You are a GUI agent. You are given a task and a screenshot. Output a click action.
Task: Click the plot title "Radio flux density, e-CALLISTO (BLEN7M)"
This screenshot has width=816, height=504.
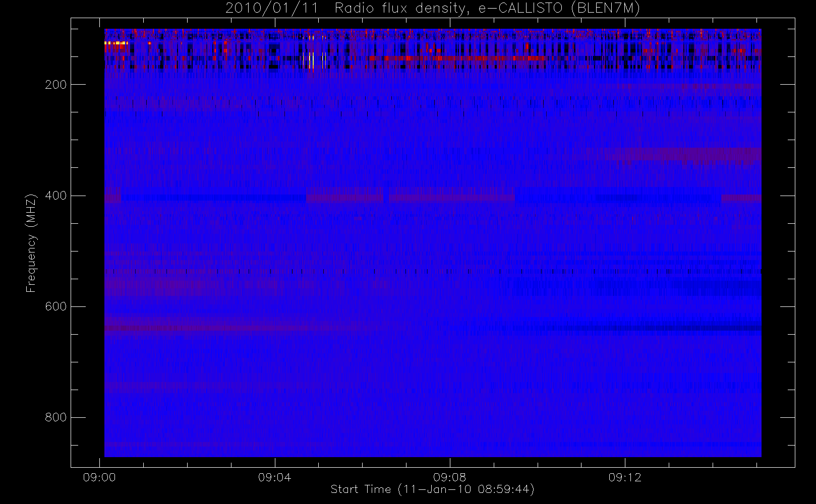pyautogui.click(x=487, y=9)
